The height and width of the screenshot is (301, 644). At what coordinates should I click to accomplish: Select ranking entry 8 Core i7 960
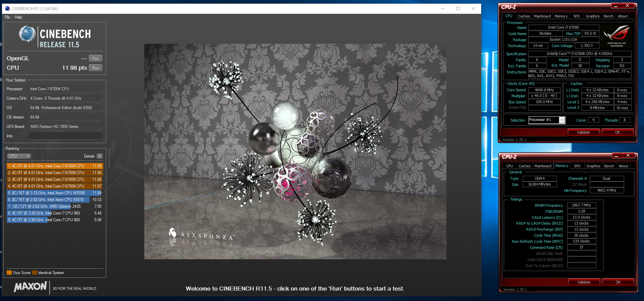pos(55,213)
